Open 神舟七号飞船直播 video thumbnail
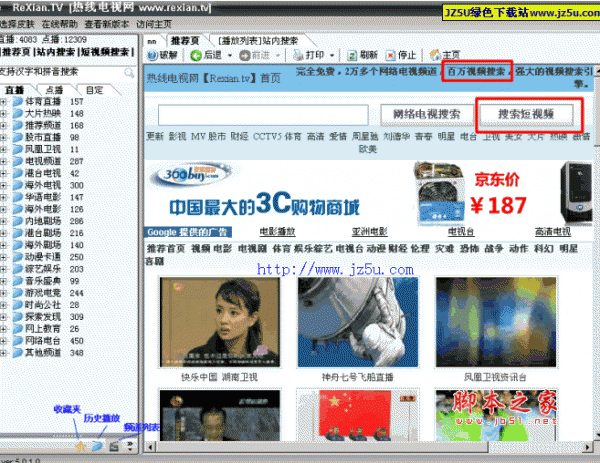This screenshot has height=463, width=600. click(x=358, y=322)
